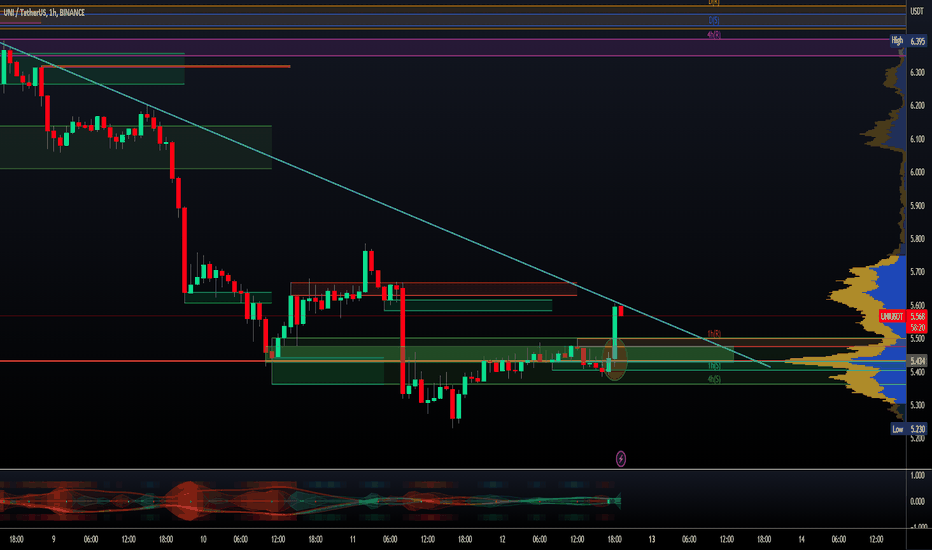Click the 58:20 countdown timer label

coord(918,328)
